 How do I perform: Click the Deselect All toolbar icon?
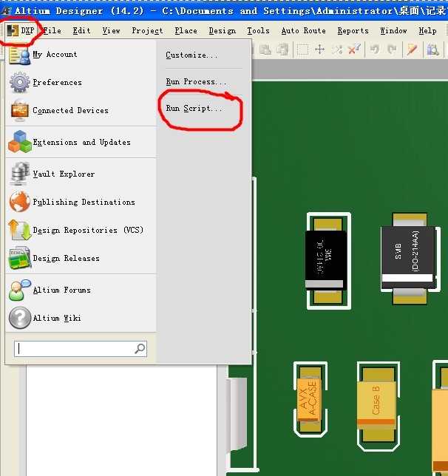click(x=337, y=50)
